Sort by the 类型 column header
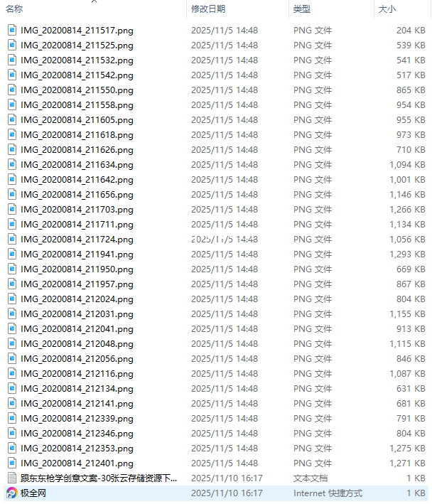432x504 pixels. click(x=302, y=9)
